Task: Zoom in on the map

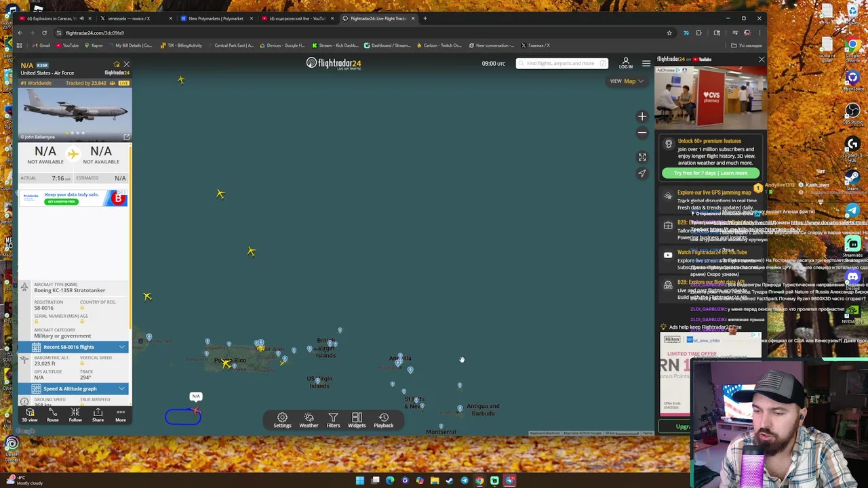Action: pyautogui.click(x=642, y=117)
